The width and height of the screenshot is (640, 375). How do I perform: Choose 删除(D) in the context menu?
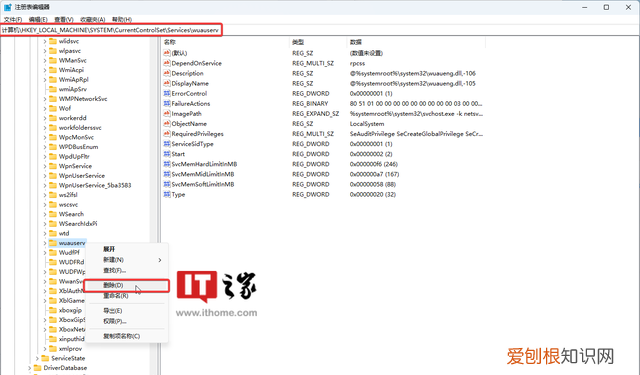[x=127, y=285]
